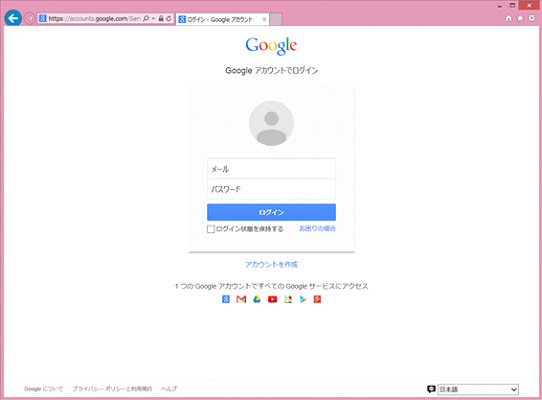The image size is (542, 400).
Task: Refresh the page with the reload icon
Action: pos(168,18)
